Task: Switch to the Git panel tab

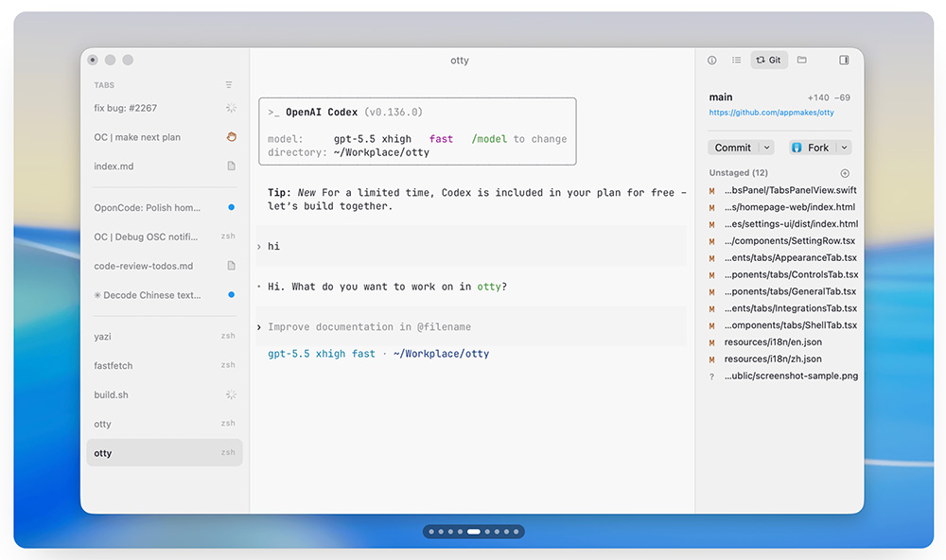Action: pos(768,60)
